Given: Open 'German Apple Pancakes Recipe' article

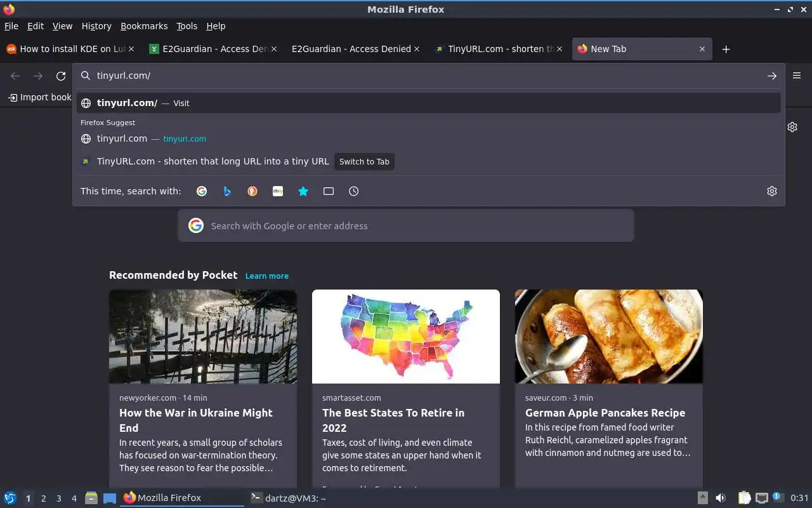Looking at the screenshot, I should 605,413.
